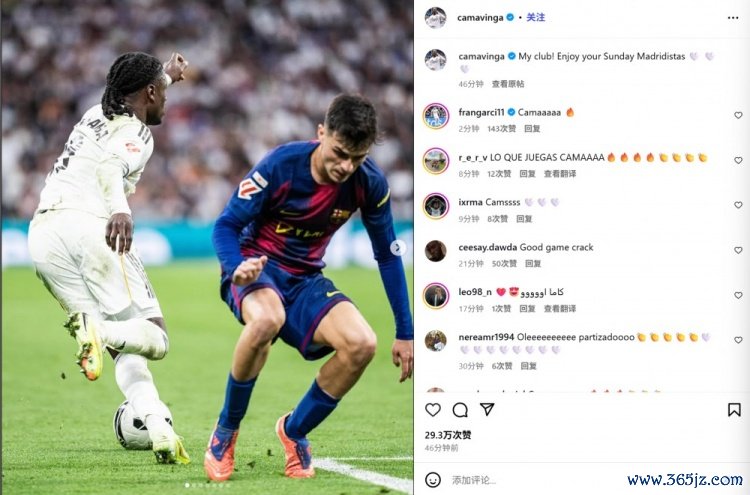Like frangarci11's comment
Image resolution: width=750 pixels, height=495 pixels.
pos(738,115)
